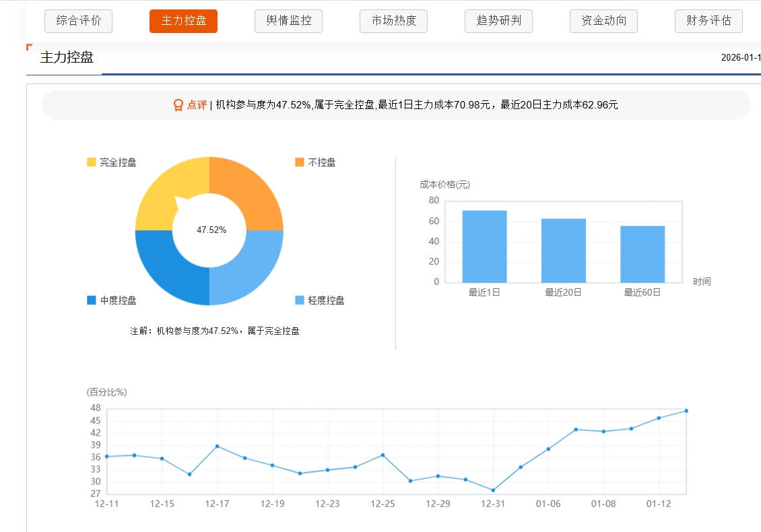Click the 12-31 data point on the line chart
The height and width of the screenshot is (532, 761).
pyautogui.click(x=492, y=490)
